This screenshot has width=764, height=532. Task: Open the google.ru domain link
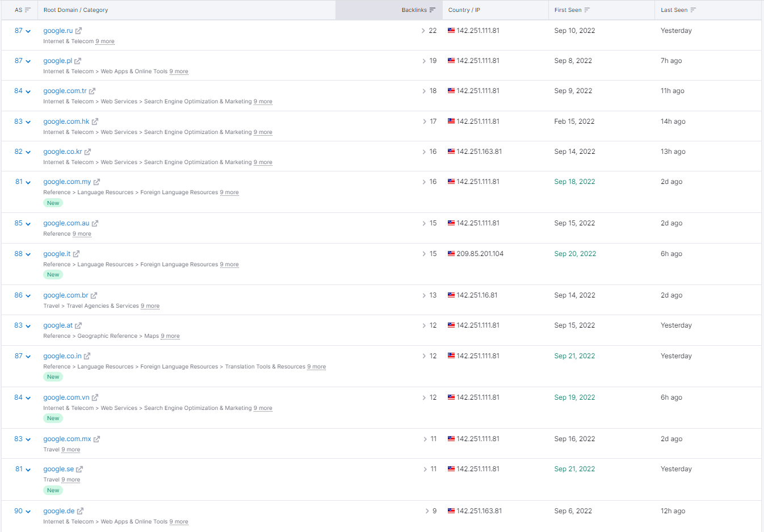pos(58,31)
